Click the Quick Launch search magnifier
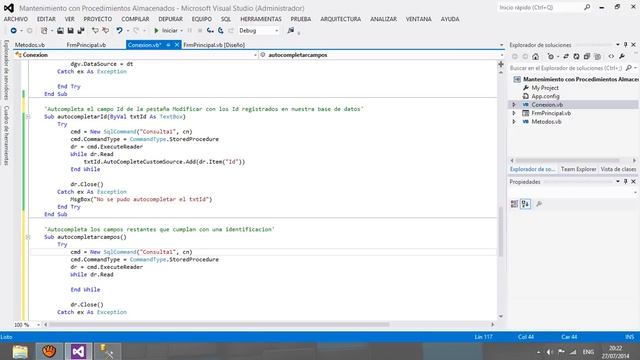The image size is (640, 360). click(x=587, y=7)
